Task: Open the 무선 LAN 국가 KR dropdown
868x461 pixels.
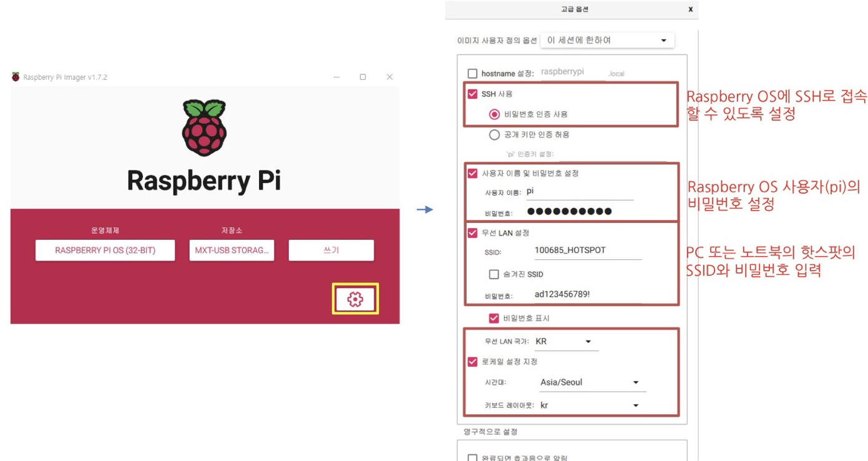Action: 565,342
